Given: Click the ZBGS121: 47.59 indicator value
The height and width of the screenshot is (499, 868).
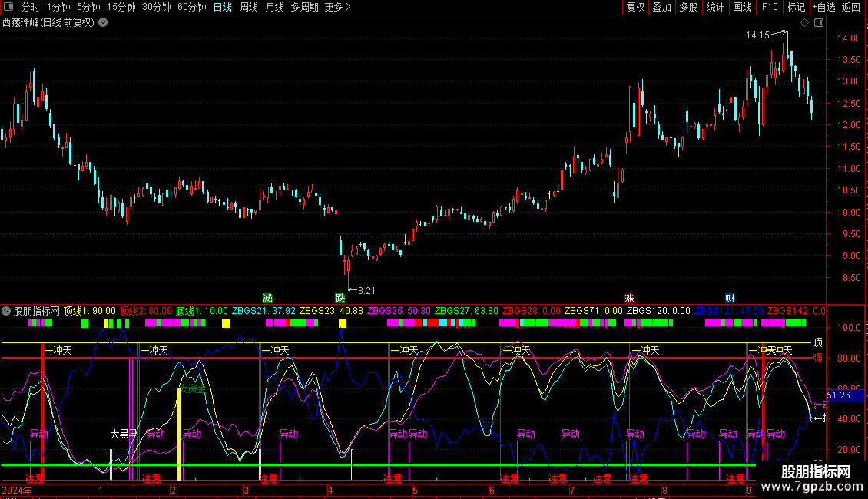Looking at the screenshot, I should tap(728, 311).
